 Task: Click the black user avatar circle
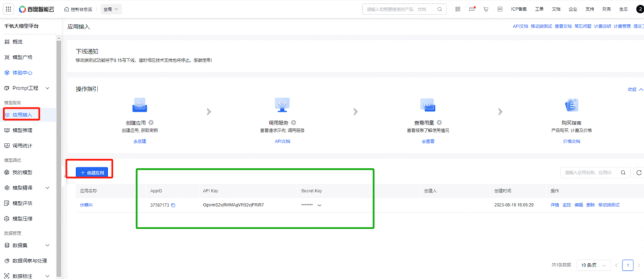point(640,9)
